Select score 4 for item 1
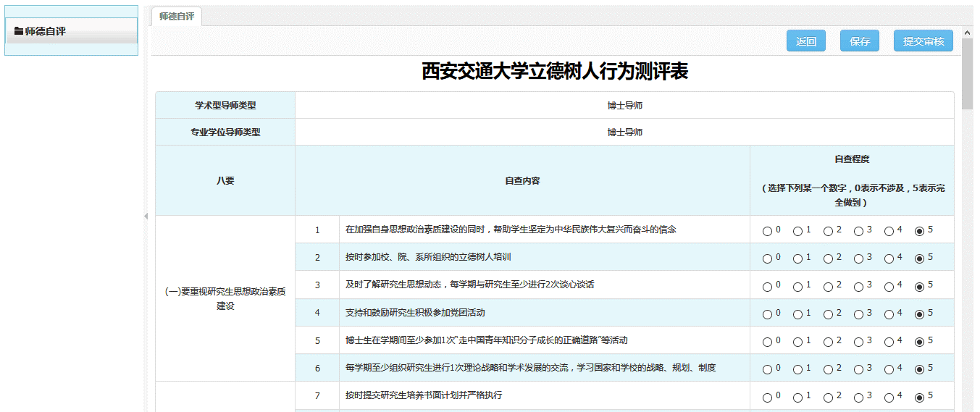This screenshot has height=412, width=980. 889,232
